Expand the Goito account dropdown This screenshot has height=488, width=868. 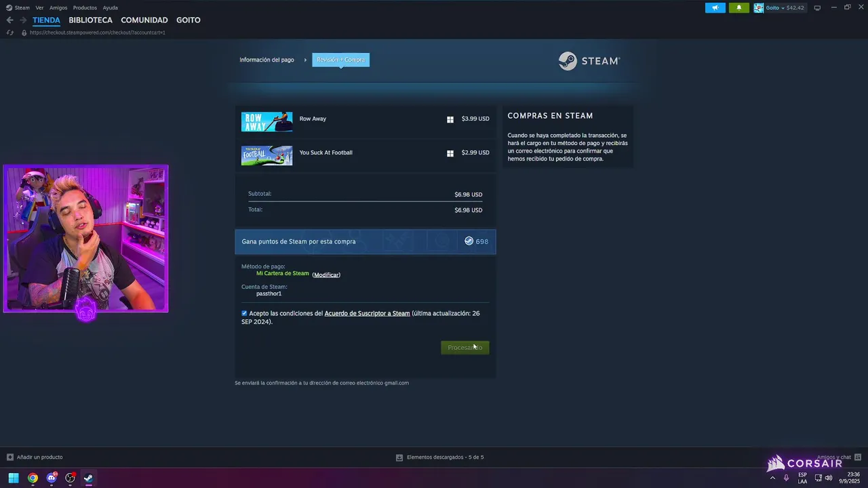pos(783,7)
